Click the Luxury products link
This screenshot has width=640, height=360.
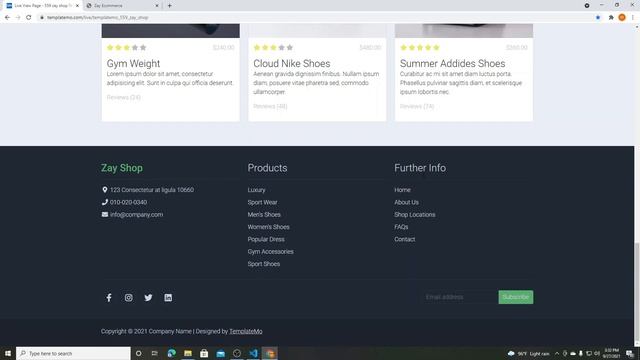click(256, 190)
